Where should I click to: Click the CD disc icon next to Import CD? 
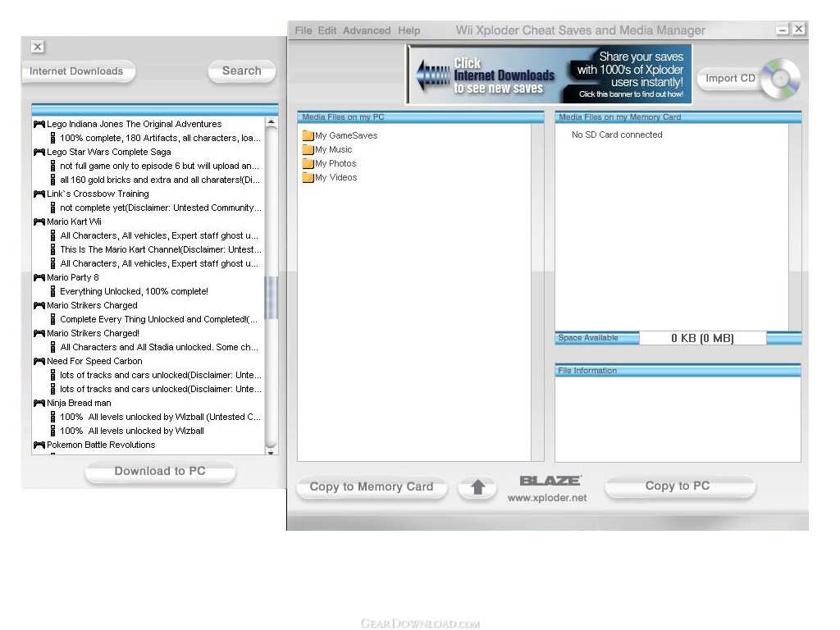point(781,79)
